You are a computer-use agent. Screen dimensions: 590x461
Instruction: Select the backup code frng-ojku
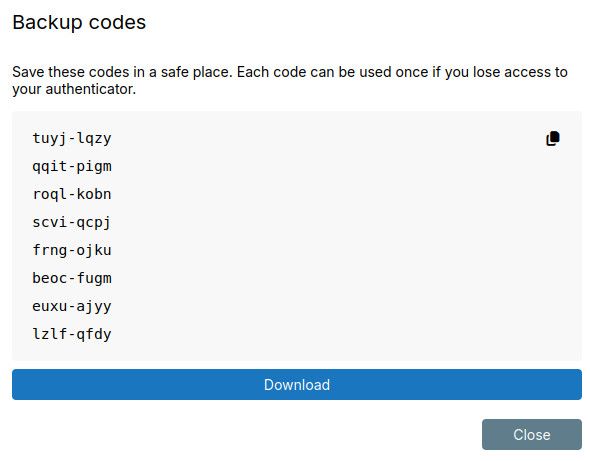72,250
